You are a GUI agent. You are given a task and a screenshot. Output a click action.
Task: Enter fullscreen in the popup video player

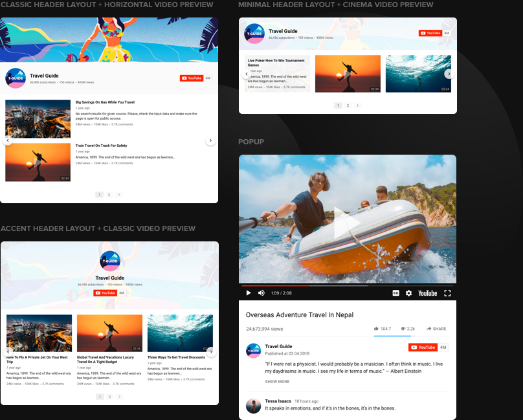(x=447, y=293)
